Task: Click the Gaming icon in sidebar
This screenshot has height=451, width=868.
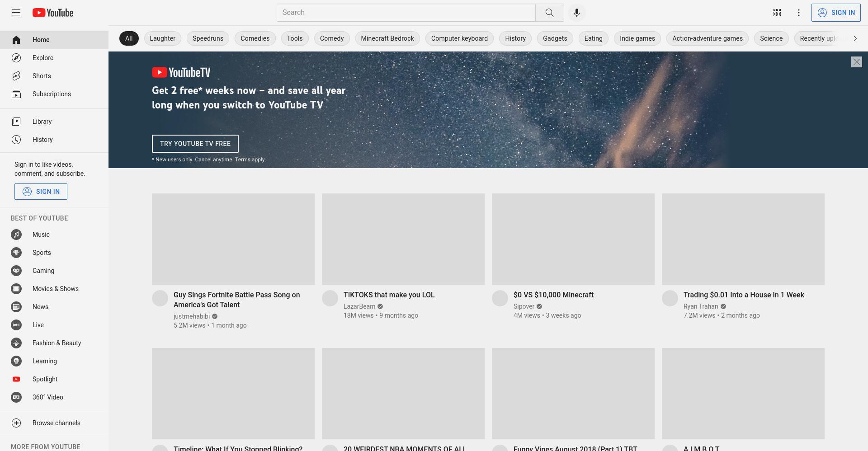Action: tap(16, 271)
